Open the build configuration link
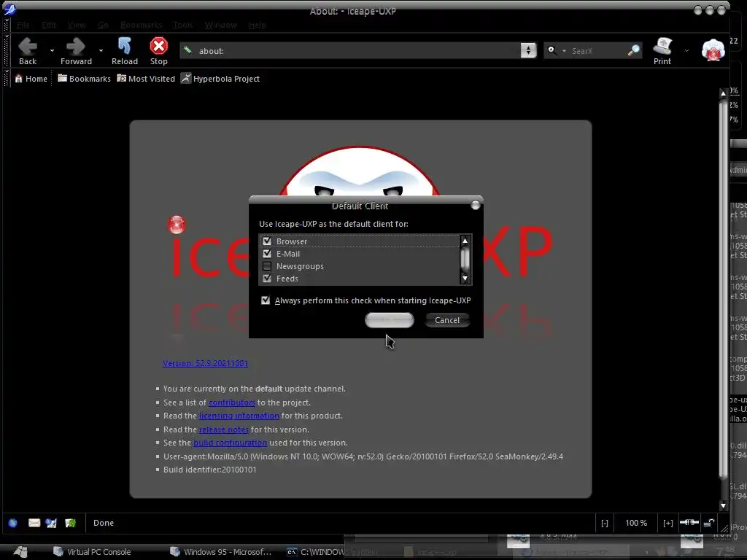Viewport: 747px width, 560px height. tap(230, 443)
